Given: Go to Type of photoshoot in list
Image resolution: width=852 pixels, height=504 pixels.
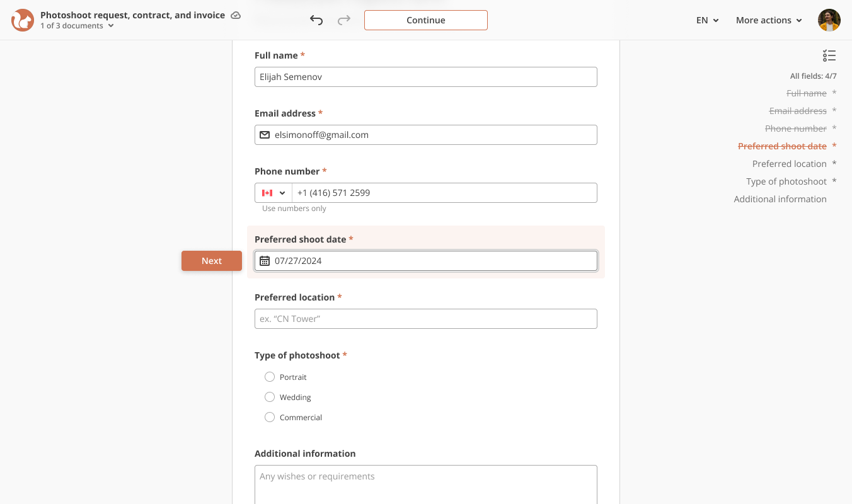Looking at the screenshot, I should tap(786, 181).
